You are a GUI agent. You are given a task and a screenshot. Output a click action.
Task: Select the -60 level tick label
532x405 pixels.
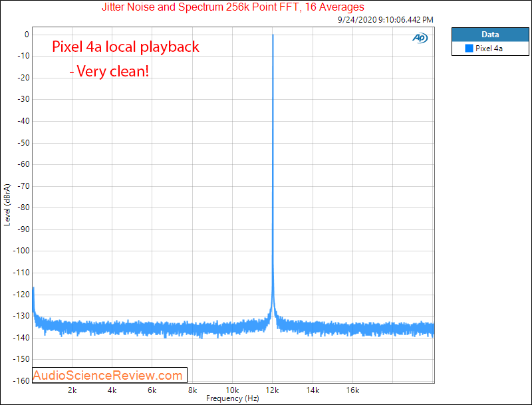click(x=23, y=164)
